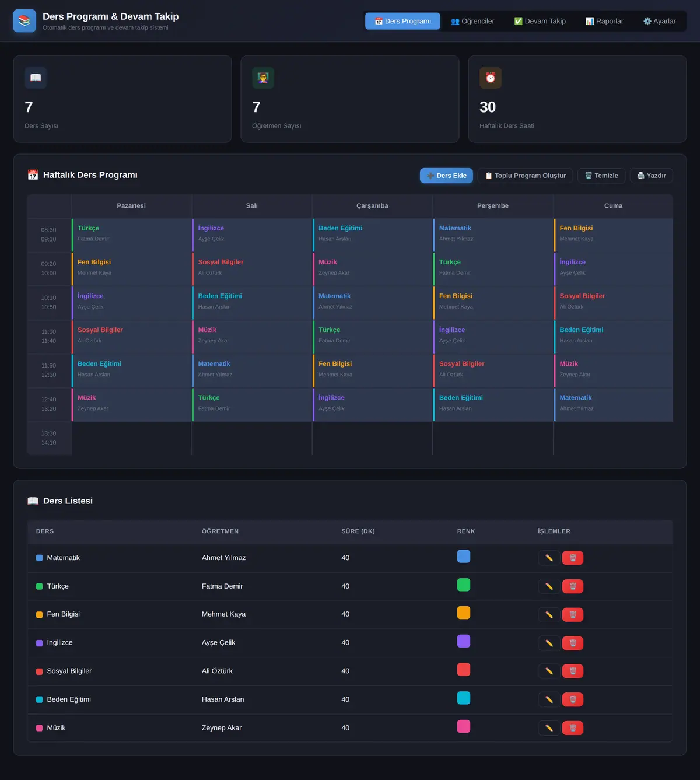This screenshot has height=780, width=700.
Task: Edit the Matematik row with the pencil icon
Action: click(x=549, y=558)
